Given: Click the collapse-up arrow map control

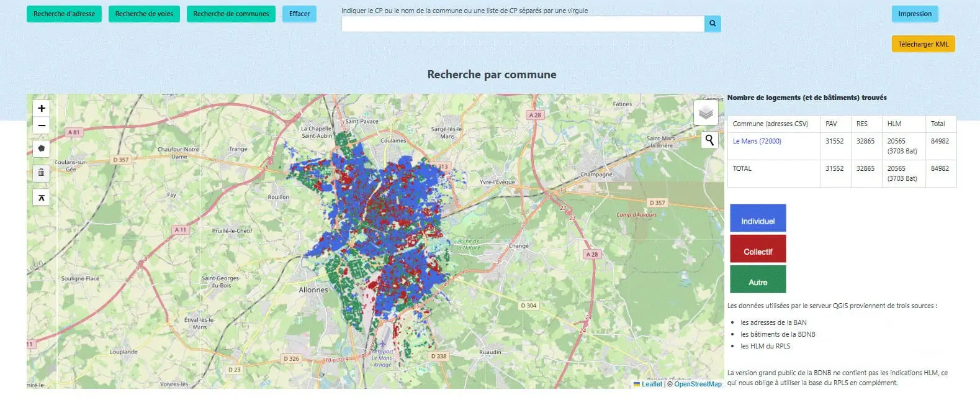Looking at the screenshot, I should coord(42,198).
